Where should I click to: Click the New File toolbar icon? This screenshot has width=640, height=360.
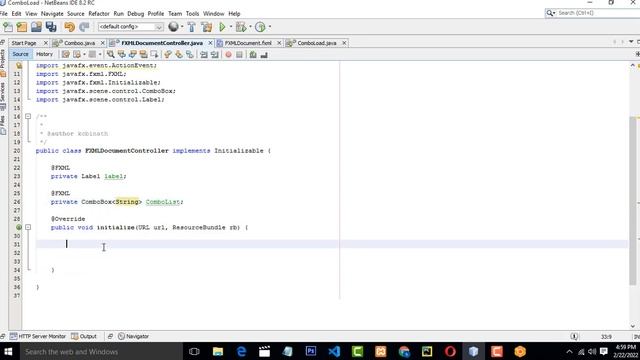tap(8, 27)
